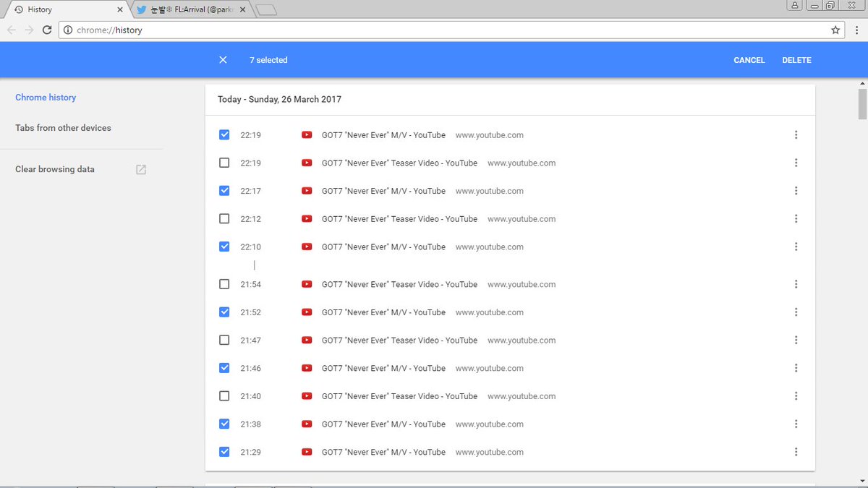Screen dimensions: 868x488
Task: Click the browser forward arrow
Action: click(x=29, y=30)
